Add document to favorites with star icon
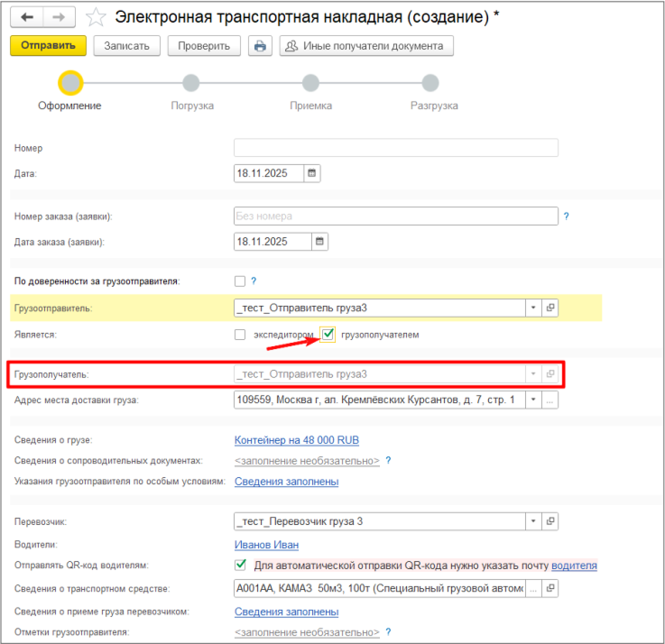665x644 pixels. 94,18
